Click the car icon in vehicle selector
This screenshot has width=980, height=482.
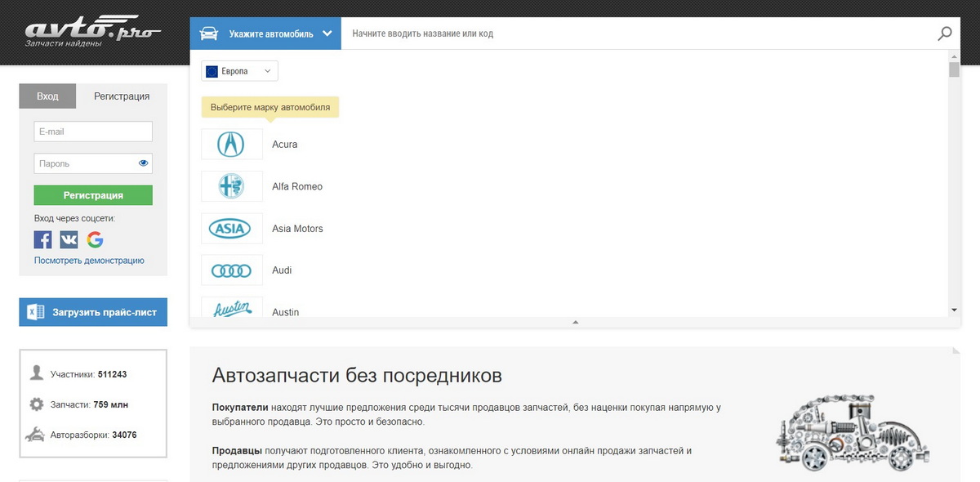209,33
